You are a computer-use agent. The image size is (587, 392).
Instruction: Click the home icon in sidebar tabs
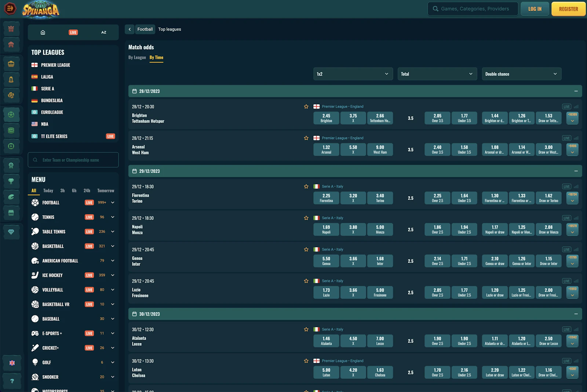tap(43, 32)
